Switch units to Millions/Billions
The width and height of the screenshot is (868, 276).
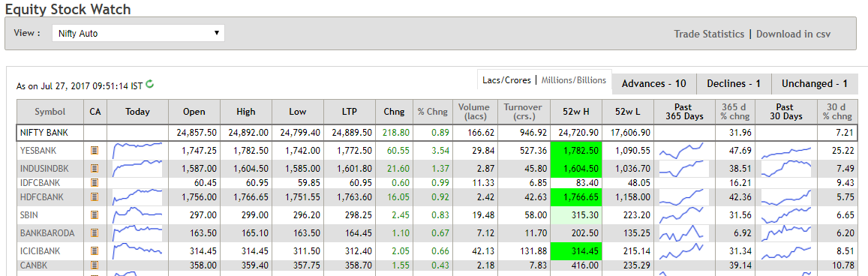(573, 80)
